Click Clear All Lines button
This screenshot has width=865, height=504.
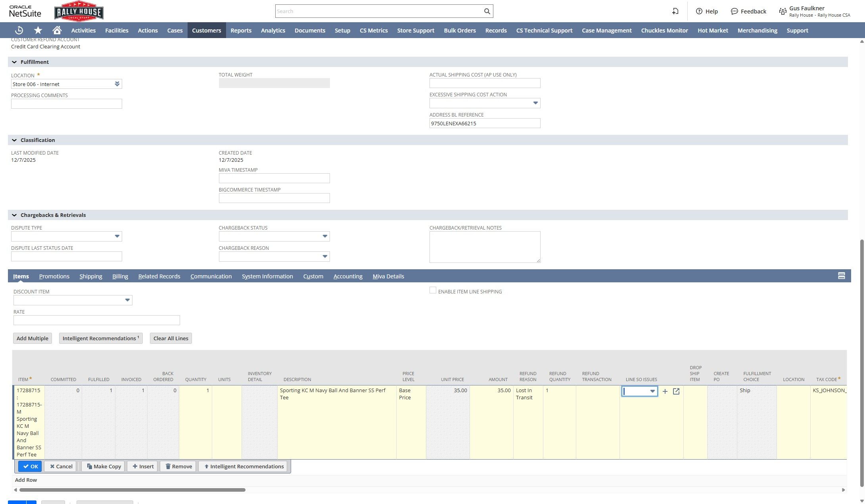171,338
